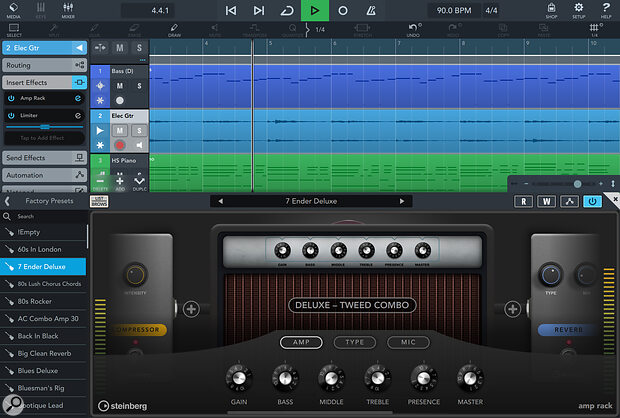The height and width of the screenshot is (418, 620).
Task: Switch to the MIC tab
Action: point(408,342)
